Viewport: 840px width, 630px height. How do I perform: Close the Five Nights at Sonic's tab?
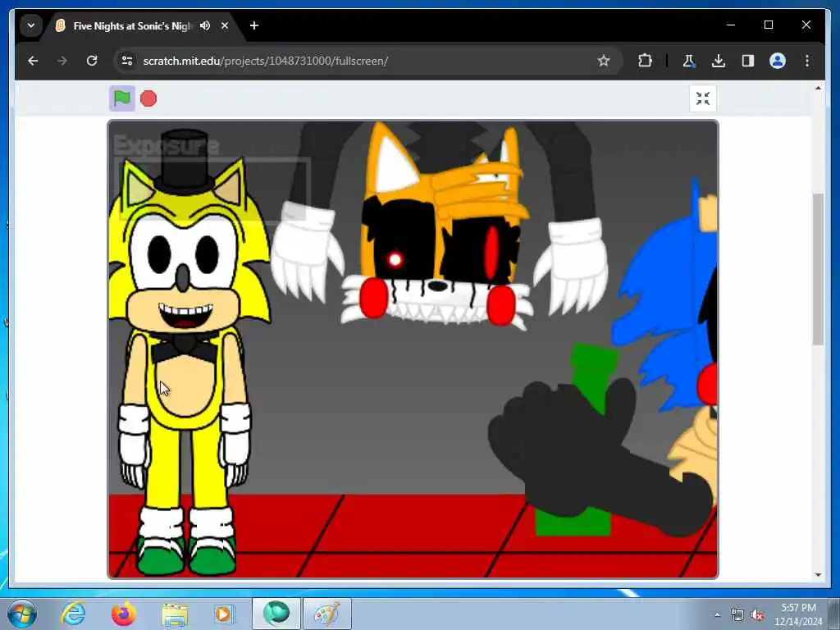click(x=225, y=25)
